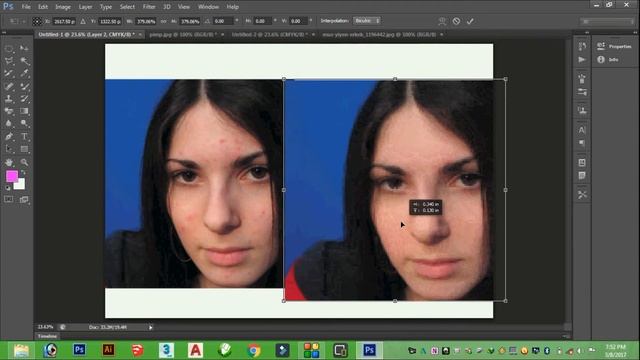This screenshot has height=360, width=640.
Task: Cancel the transform in options bar
Action: [456, 21]
